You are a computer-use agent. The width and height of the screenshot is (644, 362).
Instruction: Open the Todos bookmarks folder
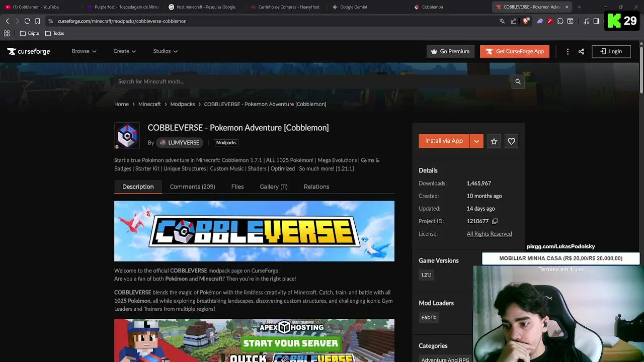pyautogui.click(x=54, y=33)
